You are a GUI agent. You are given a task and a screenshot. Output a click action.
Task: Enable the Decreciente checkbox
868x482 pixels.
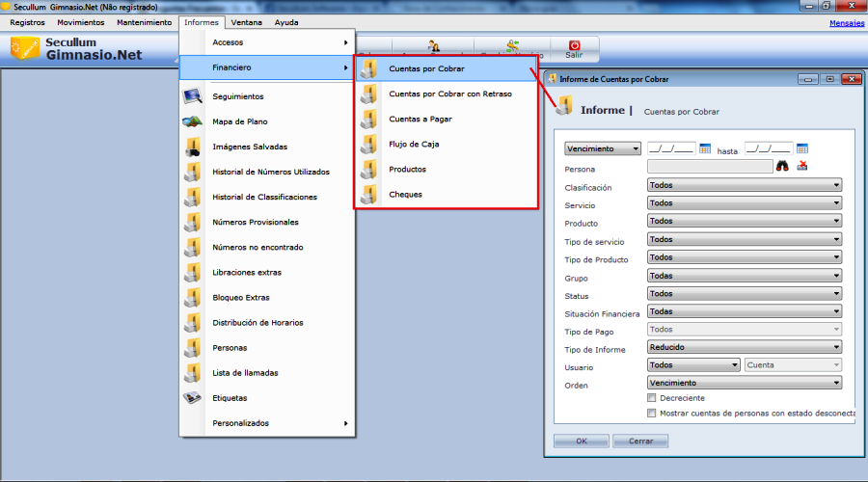652,397
